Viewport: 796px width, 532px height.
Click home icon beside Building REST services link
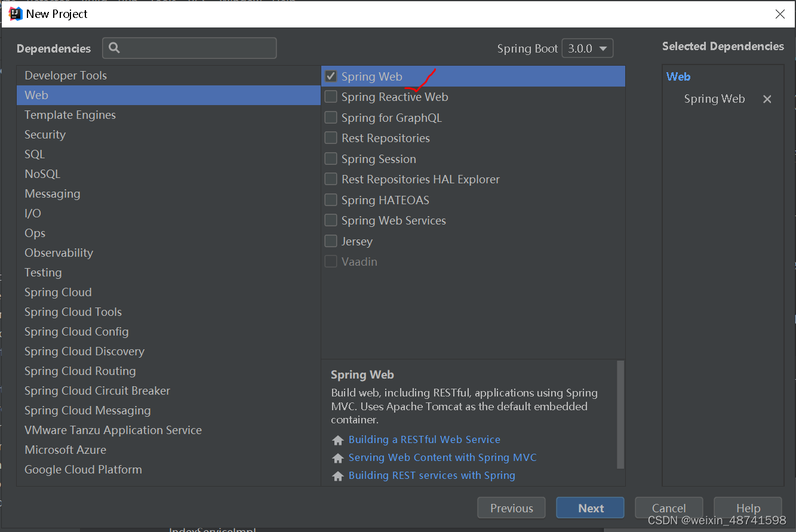point(338,476)
